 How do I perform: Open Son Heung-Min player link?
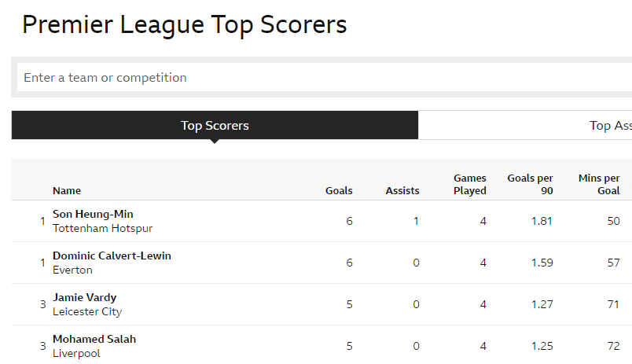[93, 214]
